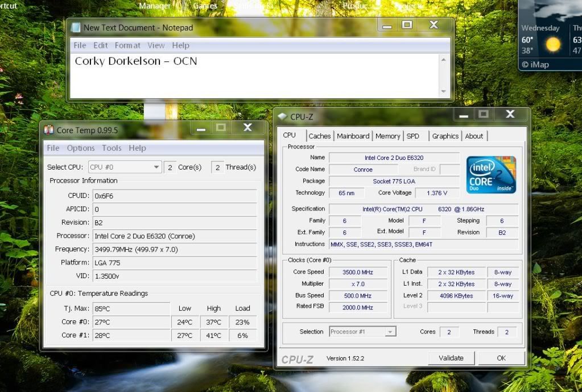The image size is (582, 392).
Task: Switch to the Caches tab
Action: 320,136
